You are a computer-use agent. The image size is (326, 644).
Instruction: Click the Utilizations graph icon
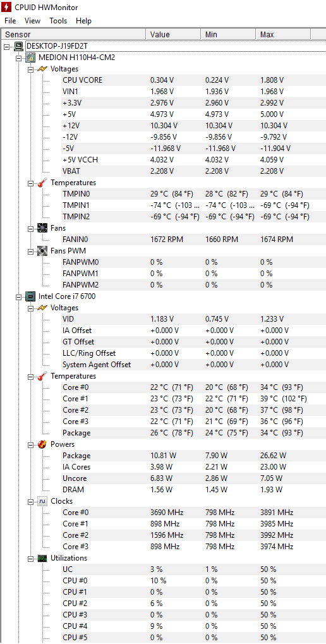click(43, 558)
